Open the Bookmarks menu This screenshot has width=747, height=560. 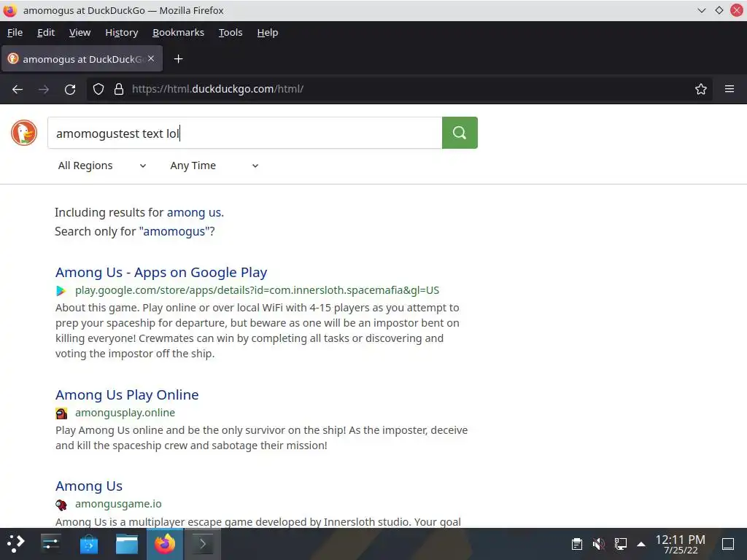tap(178, 32)
